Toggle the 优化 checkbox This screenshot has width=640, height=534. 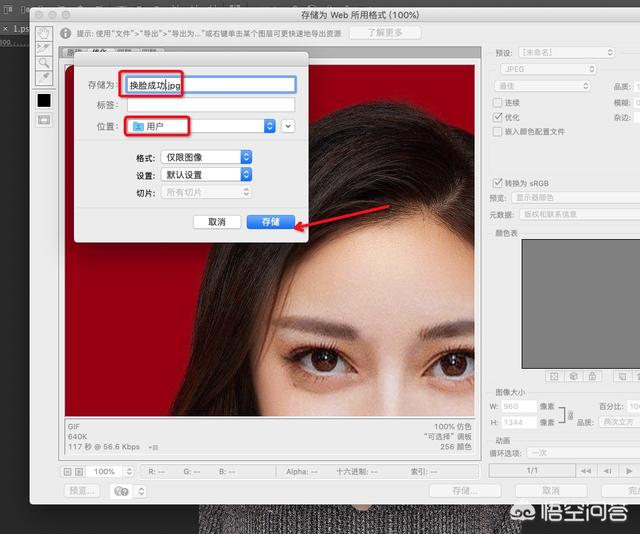(498, 118)
